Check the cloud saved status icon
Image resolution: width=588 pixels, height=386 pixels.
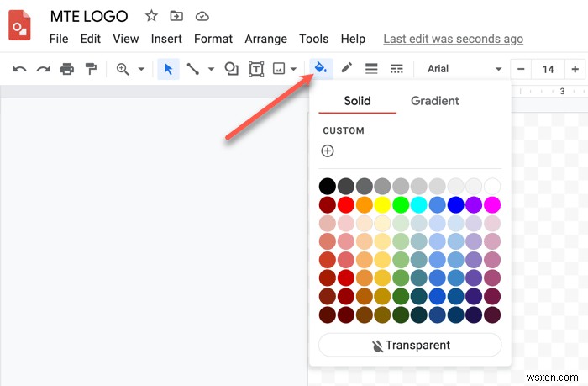tap(202, 16)
